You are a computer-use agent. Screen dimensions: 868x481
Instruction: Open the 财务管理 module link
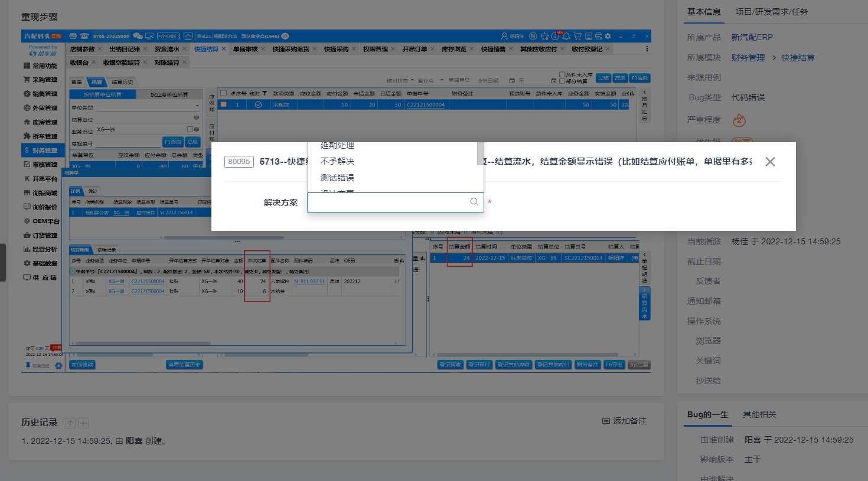pos(748,58)
